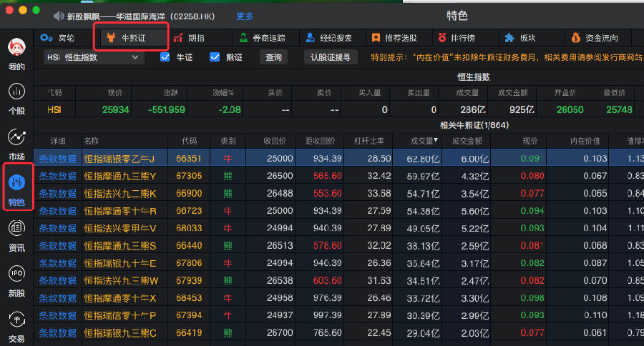Click the 认股证搜寻 button
Viewport: 644px width, 346px height.
point(330,57)
